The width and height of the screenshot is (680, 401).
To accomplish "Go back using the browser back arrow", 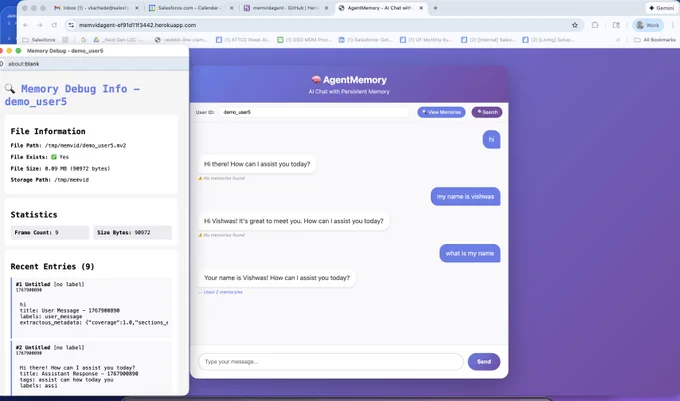I will (x=26, y=25).
